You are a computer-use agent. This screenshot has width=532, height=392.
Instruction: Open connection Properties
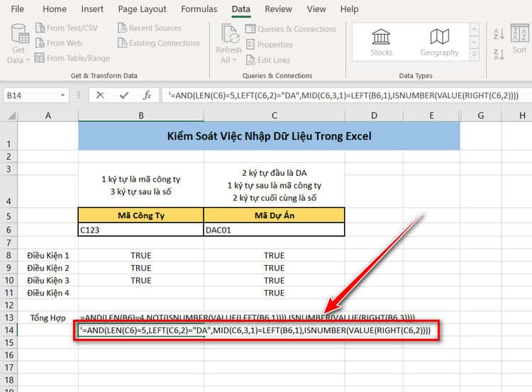pyautogui.click(x=269, y=45)
